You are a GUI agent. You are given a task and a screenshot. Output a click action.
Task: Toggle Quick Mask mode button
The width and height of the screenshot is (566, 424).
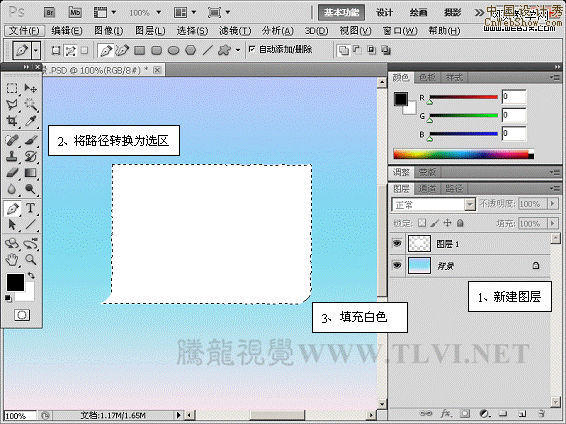tap(22, 315)
